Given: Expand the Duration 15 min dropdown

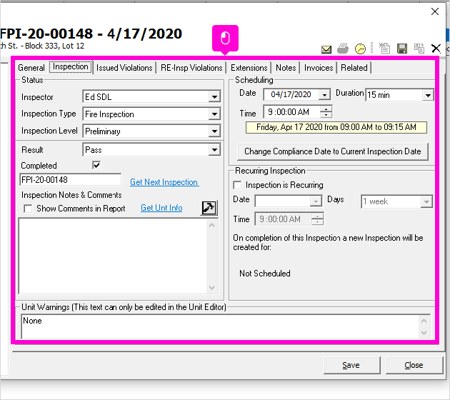Looking at the screenshot, I should [x=428, y=96].
